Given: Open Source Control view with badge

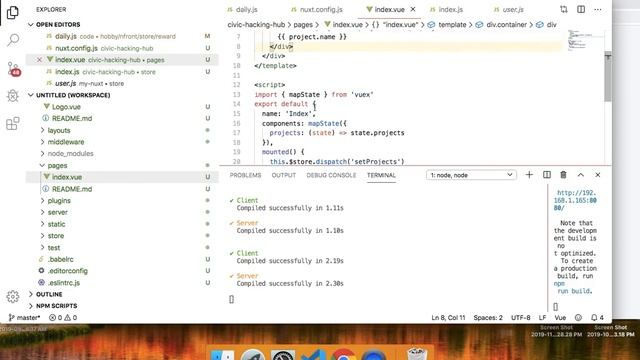Looking at the screenshot, I should tap(13, 69).
